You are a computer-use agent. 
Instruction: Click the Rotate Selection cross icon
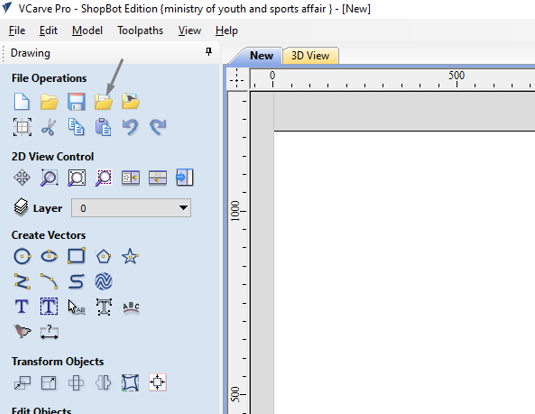76,383
